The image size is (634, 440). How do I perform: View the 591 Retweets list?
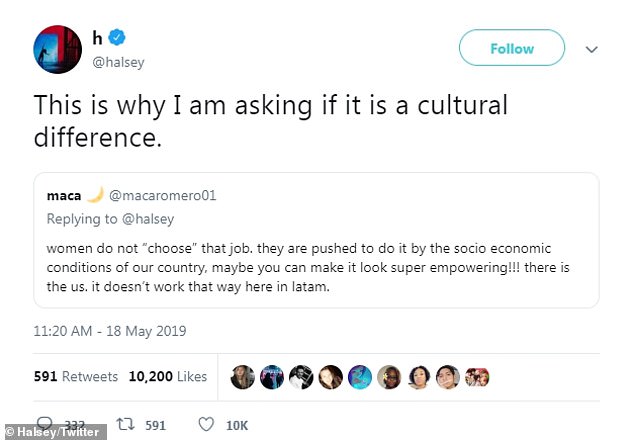pyautogui.click(x=77, y=377)
